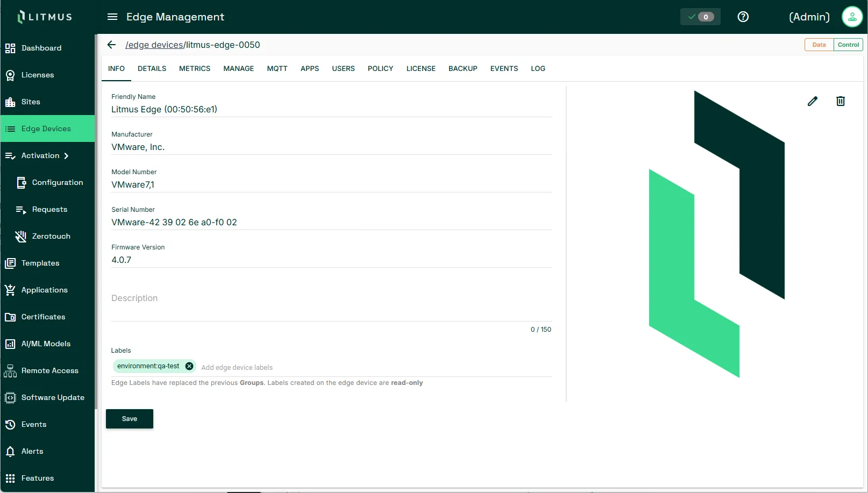The image size is (868, 493).
Task: Open Alerts in the sidebar
Action: tap(47, 451)
